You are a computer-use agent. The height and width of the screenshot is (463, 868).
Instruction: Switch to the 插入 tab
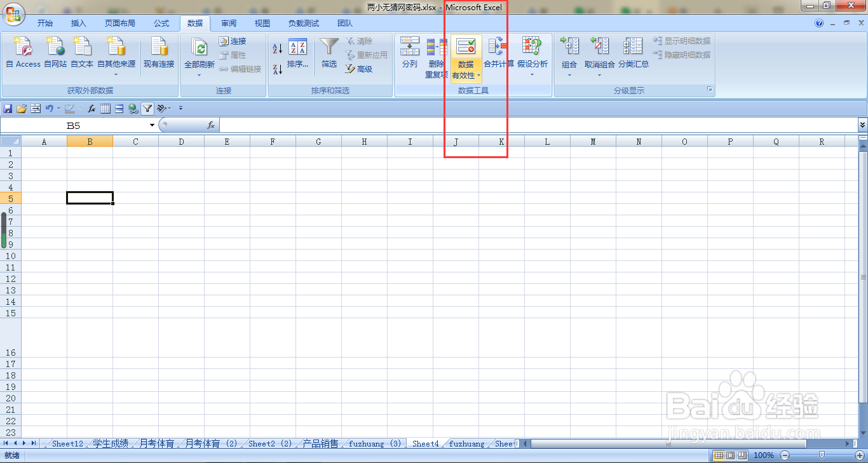[x=79, y=23]
